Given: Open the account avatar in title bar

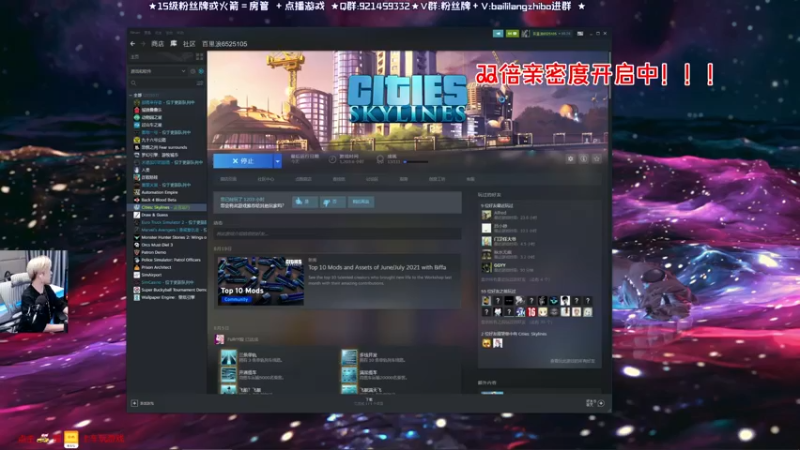Looking at the screenshot, I should (x=525, y=34).
